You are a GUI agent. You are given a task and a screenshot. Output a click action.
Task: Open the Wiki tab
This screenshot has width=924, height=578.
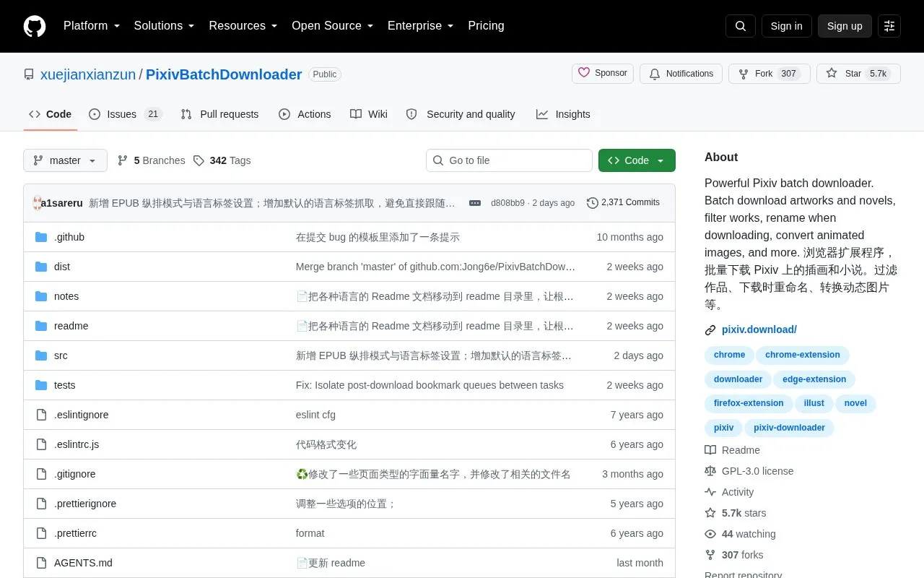pos(369,114)
